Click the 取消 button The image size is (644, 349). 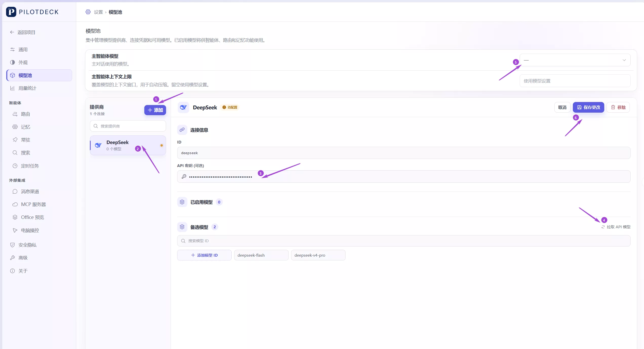coord(562,107)
